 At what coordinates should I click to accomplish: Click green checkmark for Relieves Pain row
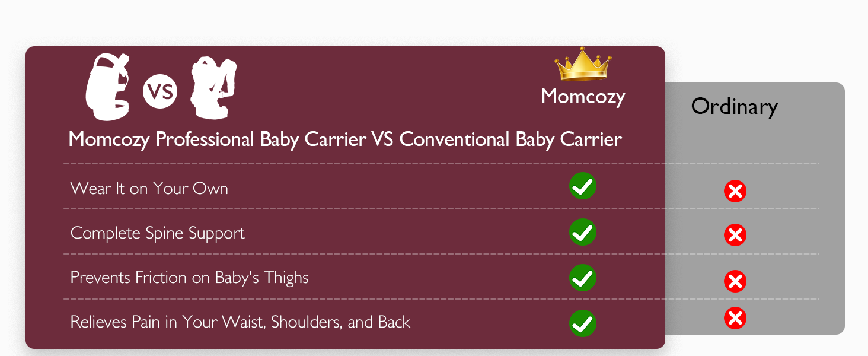(583, 323)
